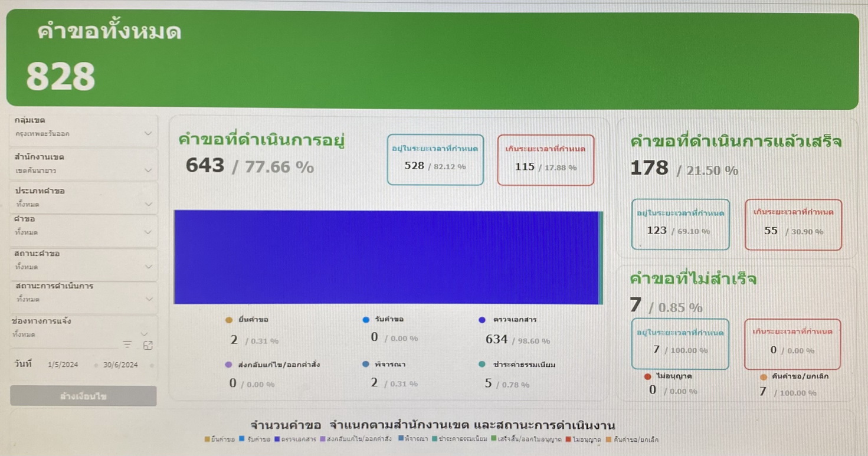Expand the กลุ่มเขต dropdown

(x=148, y=134)
